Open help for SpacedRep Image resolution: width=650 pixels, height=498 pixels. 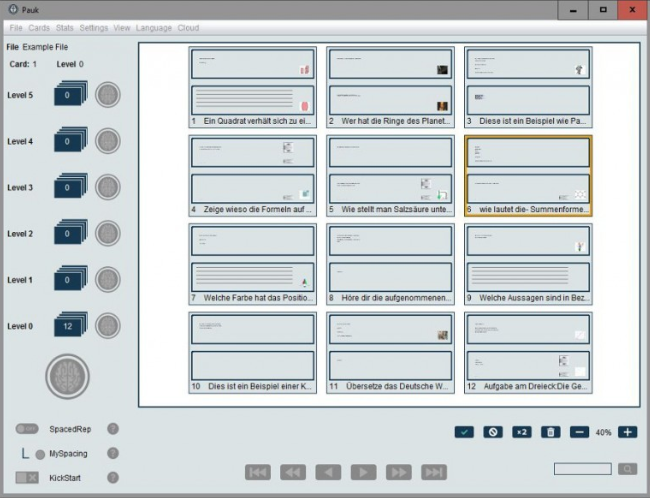[x=113, y=429]
